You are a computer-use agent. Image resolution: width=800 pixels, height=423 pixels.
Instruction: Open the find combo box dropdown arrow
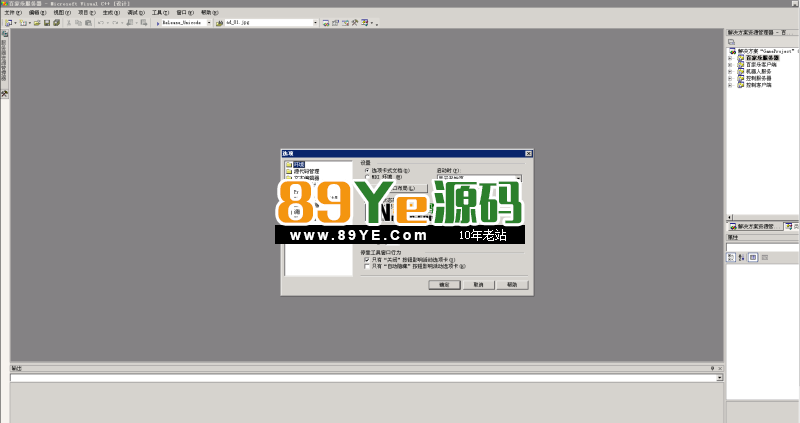315,23
